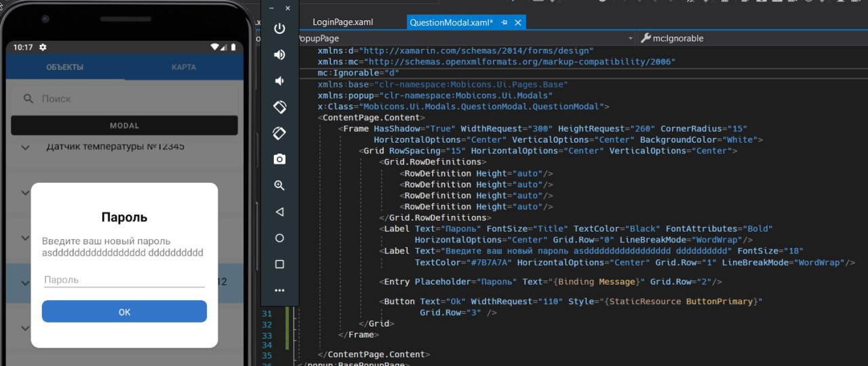Click the Entry Placeholder line in code
The image size is (868, 366).
point(551,281)
